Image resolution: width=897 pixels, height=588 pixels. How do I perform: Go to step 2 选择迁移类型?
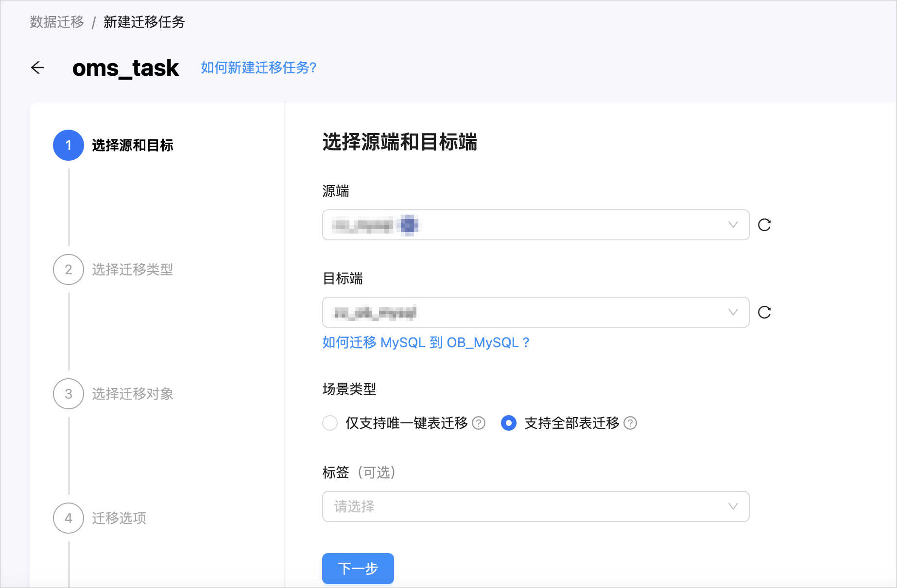(113, 269)
